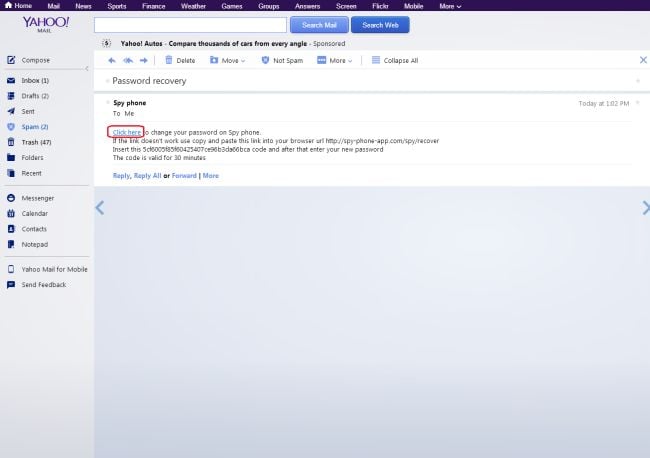
Task: Open Inbox via envelope icon
Action: coord(11,80)
